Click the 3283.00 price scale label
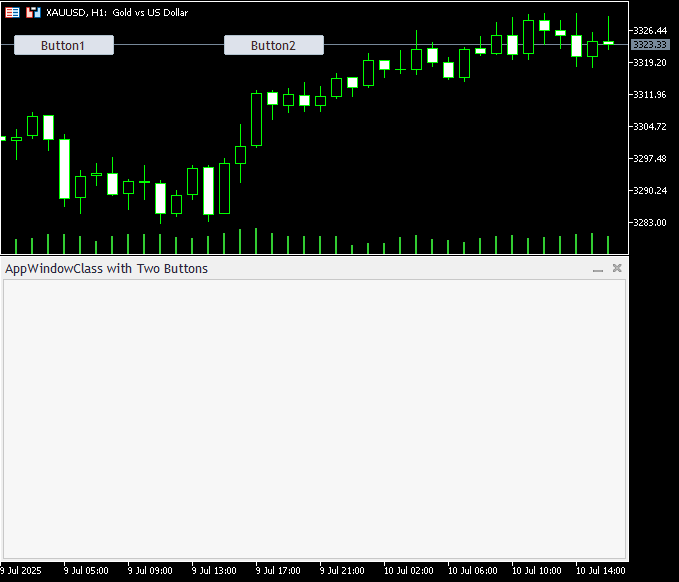The image size is (679, 582). pos(650,223)
